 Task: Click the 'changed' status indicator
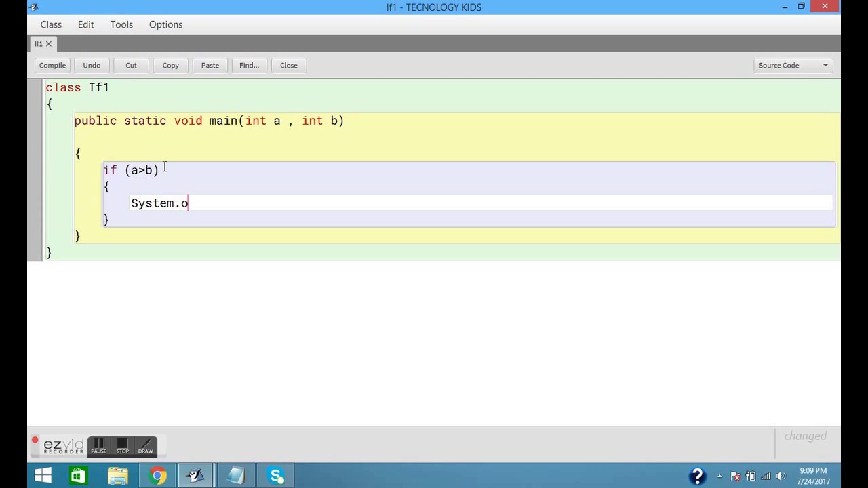[805, 436]
